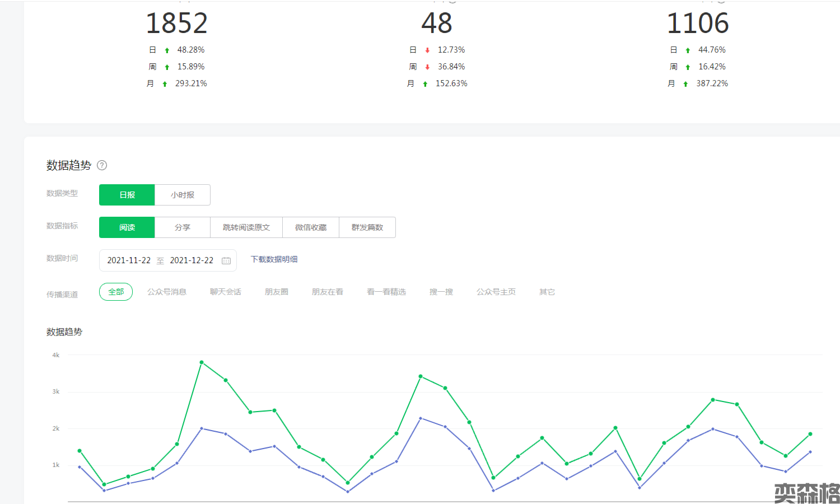The height and width of the screenshot is (504, 840).
Task: Choose the 公众号主页 channel
Action: [496, 292]
